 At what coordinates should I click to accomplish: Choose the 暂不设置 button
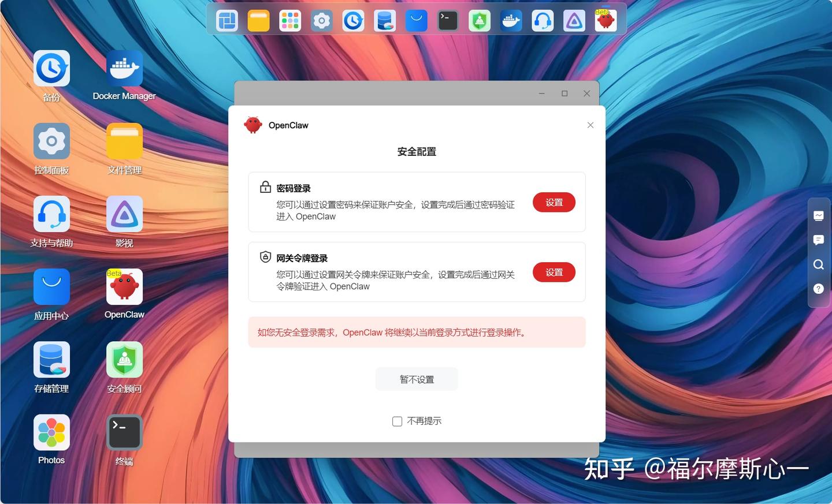tap(417, 379)
